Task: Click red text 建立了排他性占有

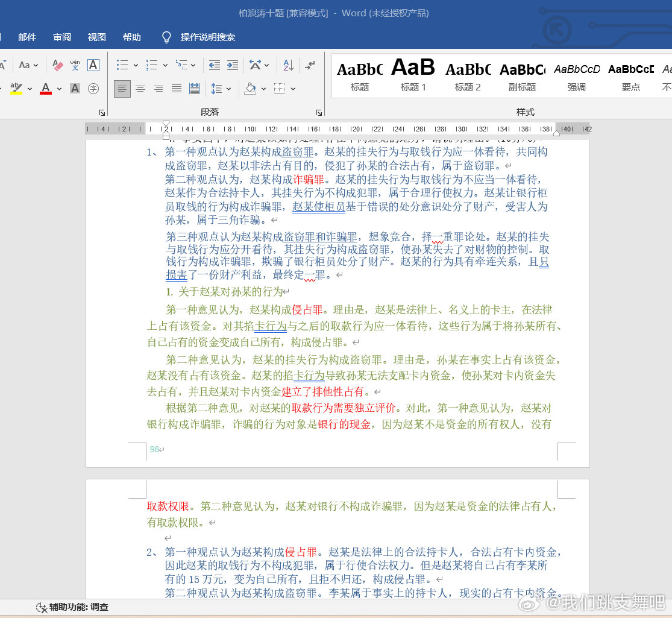Action: pos(322,391)
